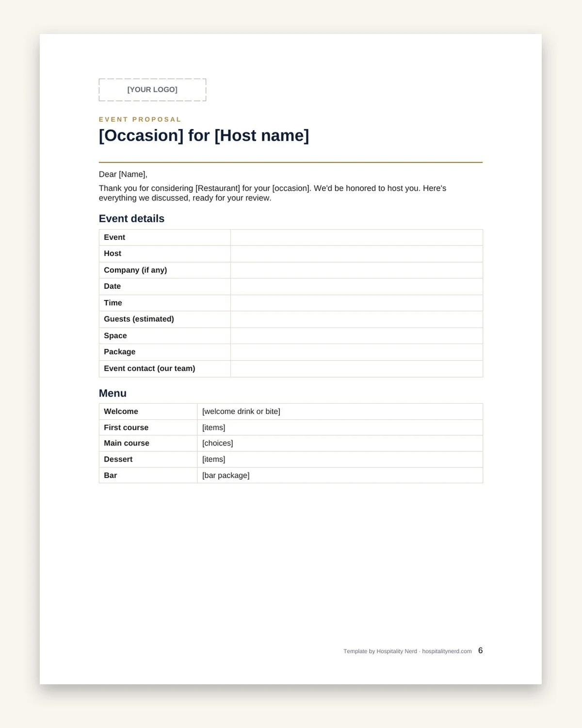
Task: Click the 'Main course' row label
Action: (x=127, y=443)
